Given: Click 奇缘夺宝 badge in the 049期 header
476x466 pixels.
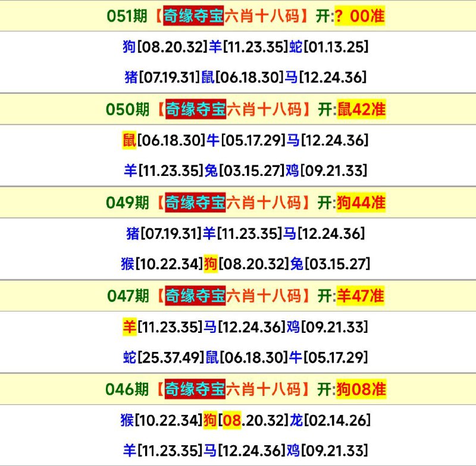Looking at the screenshot, I should (x=195, y=203).
